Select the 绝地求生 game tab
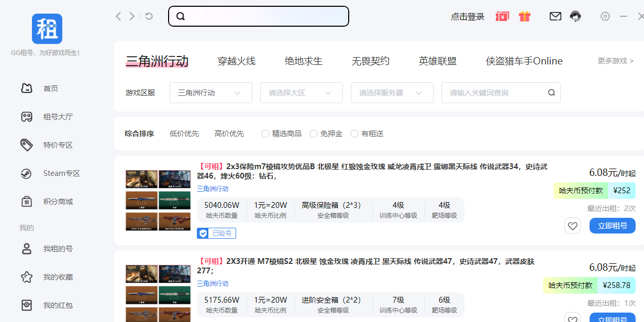Image resolution: width=644 pixels, height=322 pixels. pos(304,61)
